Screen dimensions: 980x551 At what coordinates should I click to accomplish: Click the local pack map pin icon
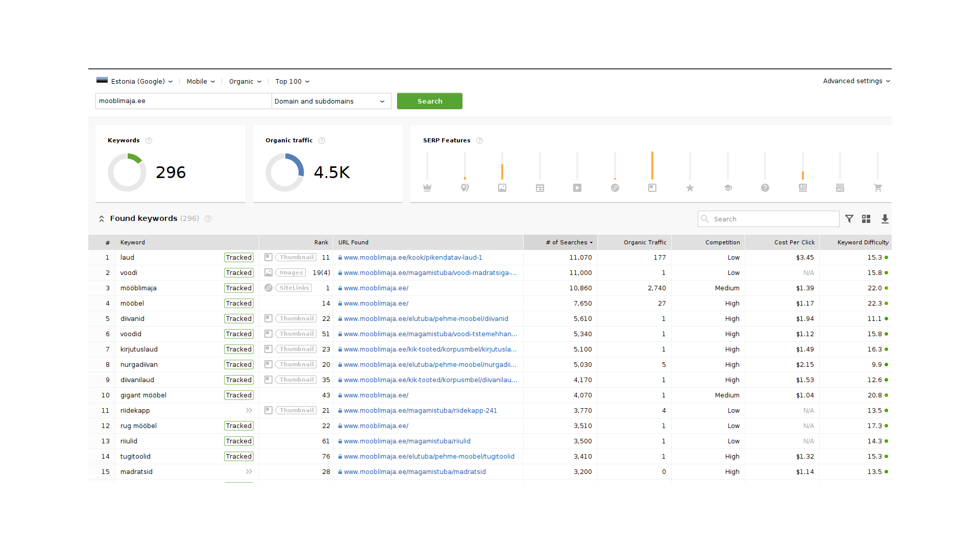point(464,188)
